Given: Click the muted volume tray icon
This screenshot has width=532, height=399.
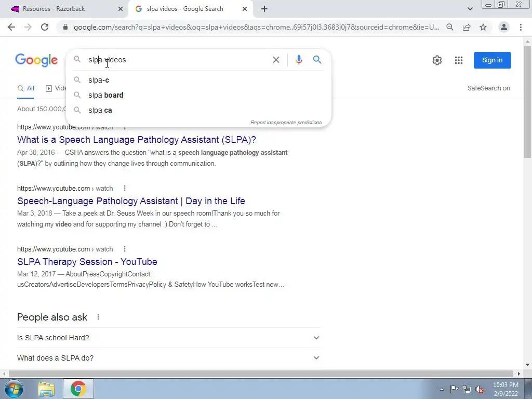Looking at the screenshot, I should [480, 389].
